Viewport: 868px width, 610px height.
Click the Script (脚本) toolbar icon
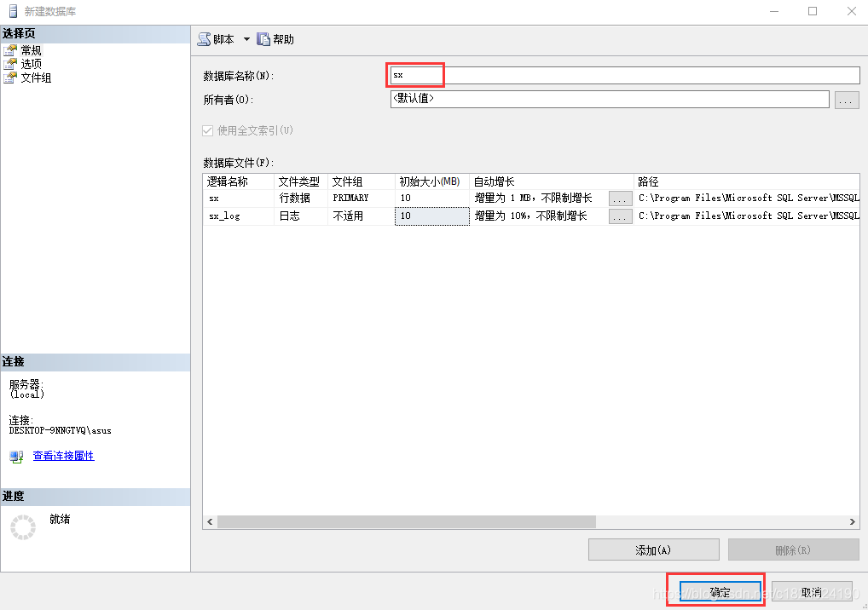click(205, 39)
